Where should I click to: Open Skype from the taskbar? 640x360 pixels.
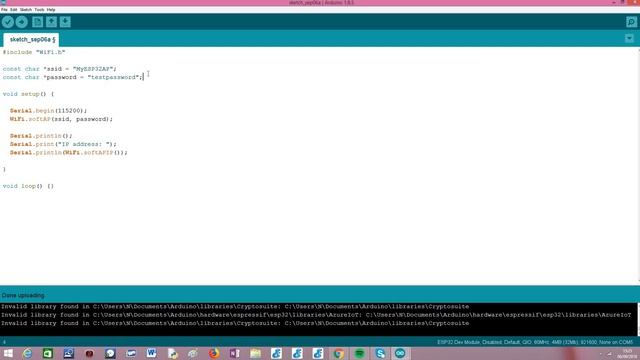[x=380, y=353]
